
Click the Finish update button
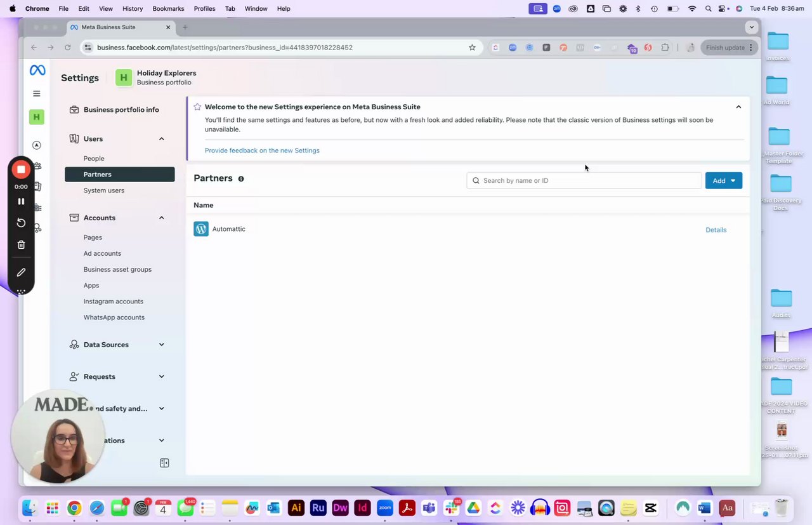[730, 48]
